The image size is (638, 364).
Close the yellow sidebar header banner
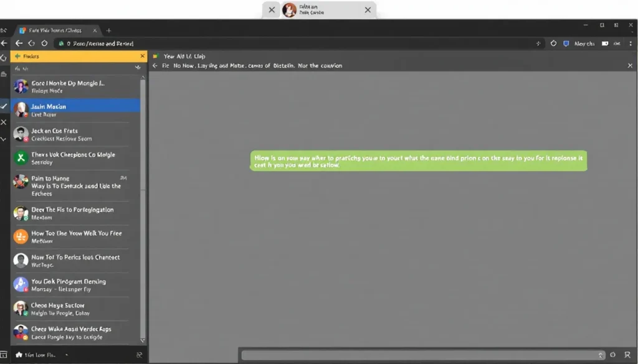[142, 56]
